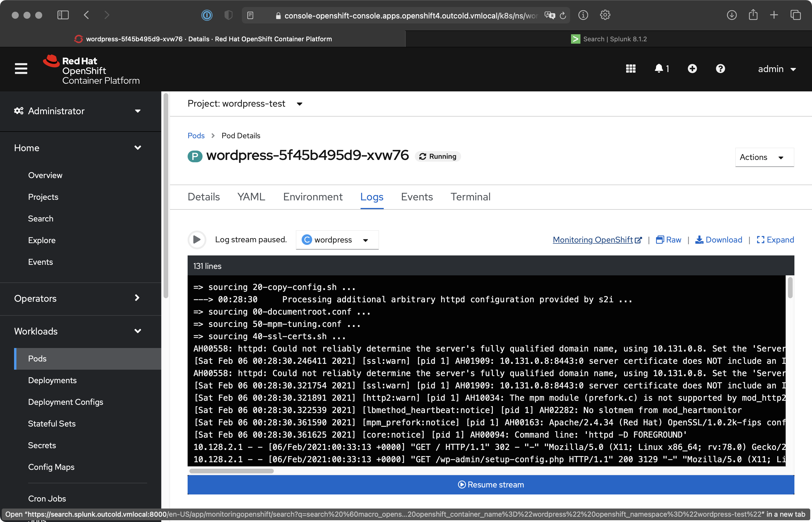The image size is (812, 522).
Task: Open the Splunk Search browser tab
Action: point(609,39)
